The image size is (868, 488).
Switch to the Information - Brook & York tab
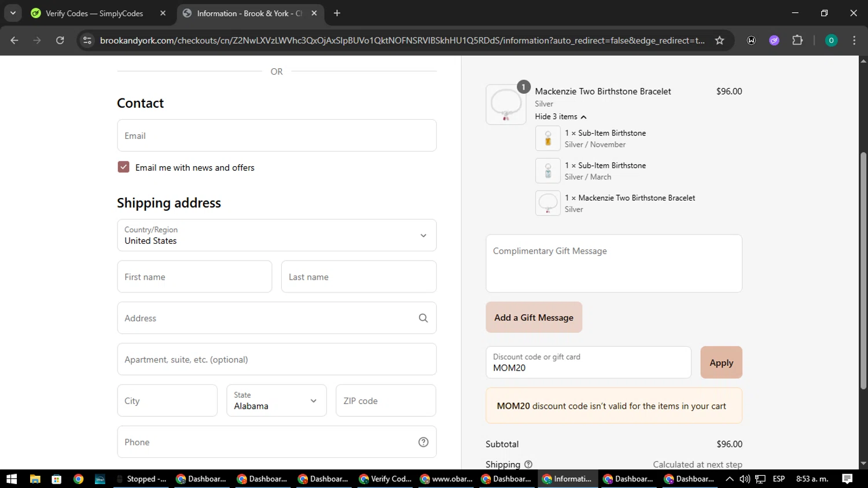(x=251, y=13)
